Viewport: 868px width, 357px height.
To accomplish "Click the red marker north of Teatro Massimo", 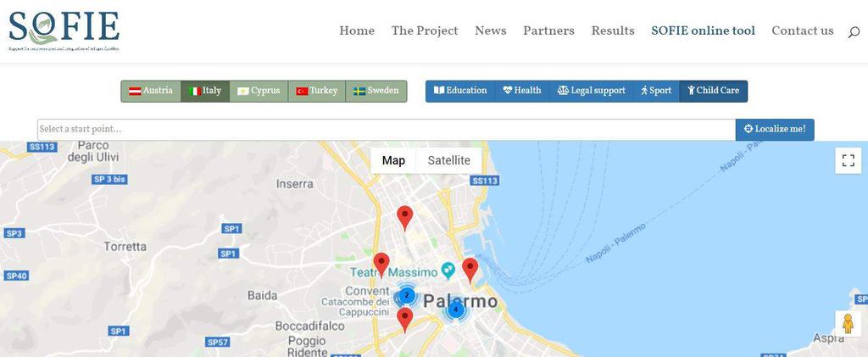I will click(405, 218).
